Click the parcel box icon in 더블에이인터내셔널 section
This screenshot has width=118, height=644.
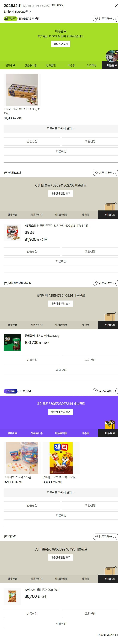pyautogui.click(x=110, y=316)
